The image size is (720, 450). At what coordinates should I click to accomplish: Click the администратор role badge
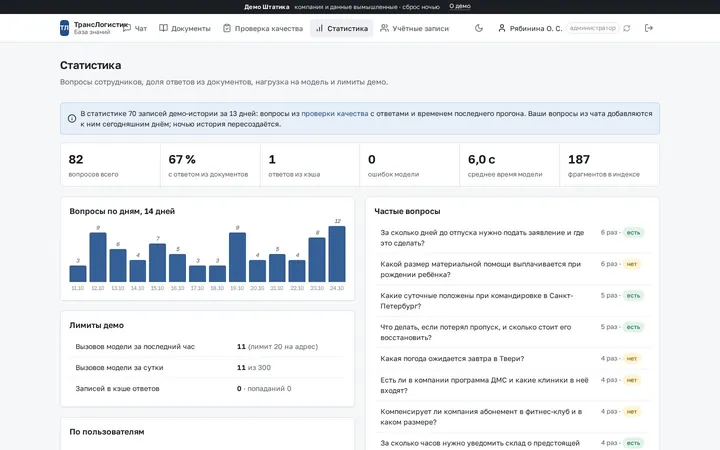(x=592, y=28)
